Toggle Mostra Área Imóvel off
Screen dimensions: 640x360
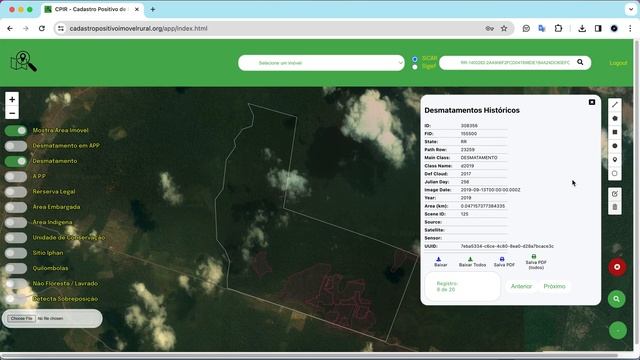(x=16, y=131)
